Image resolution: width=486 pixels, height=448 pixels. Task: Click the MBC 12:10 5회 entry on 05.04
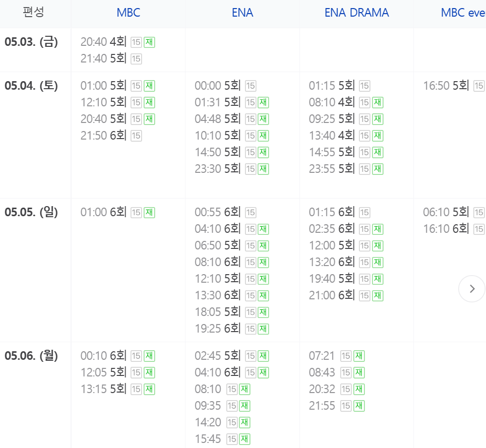[x=118, y=102]
